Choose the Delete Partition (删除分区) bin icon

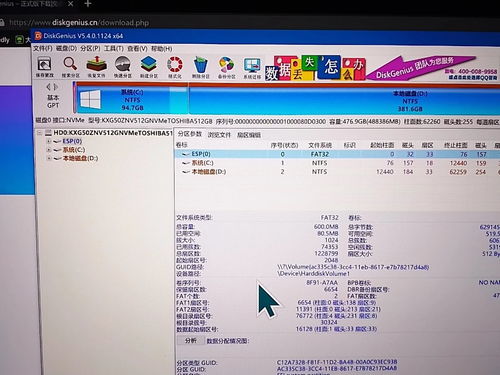click(x=201, y=67)
